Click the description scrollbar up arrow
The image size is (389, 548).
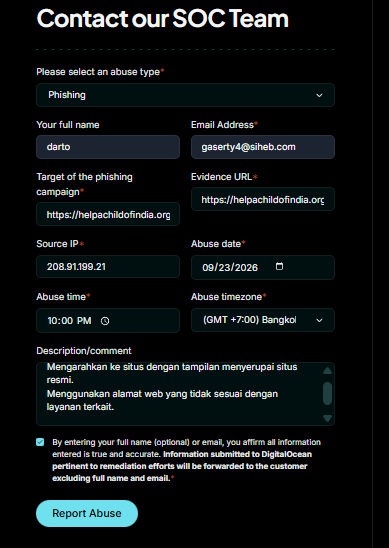pos(327,370)
